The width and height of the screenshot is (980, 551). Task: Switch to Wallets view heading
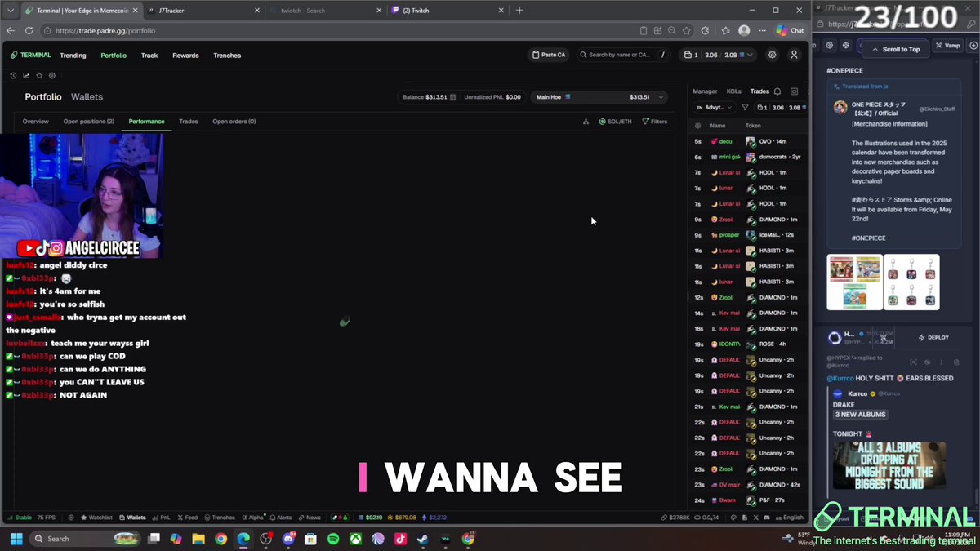coord(87,96)
